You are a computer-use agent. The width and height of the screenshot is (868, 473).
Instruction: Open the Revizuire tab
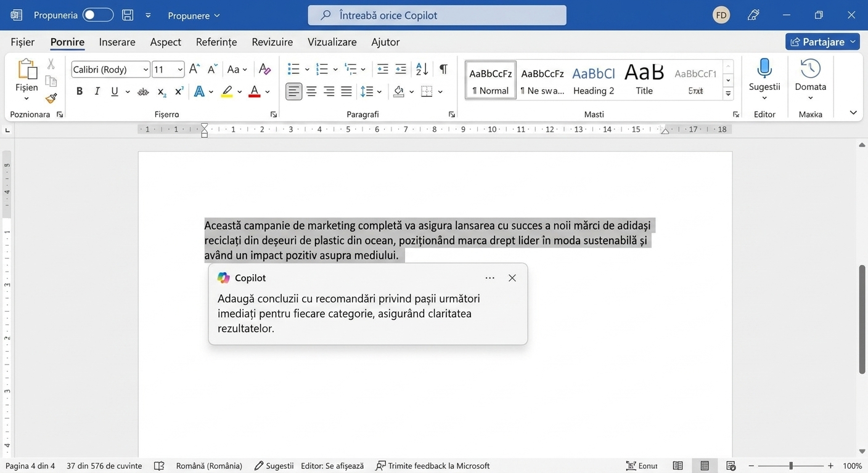click(272, 42)
